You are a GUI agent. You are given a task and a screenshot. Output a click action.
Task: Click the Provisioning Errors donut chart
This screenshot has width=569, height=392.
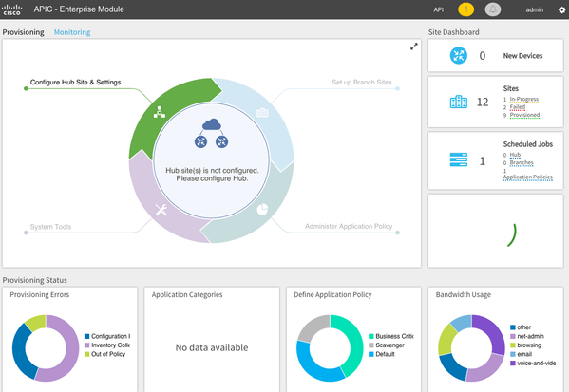pos(46,348)
